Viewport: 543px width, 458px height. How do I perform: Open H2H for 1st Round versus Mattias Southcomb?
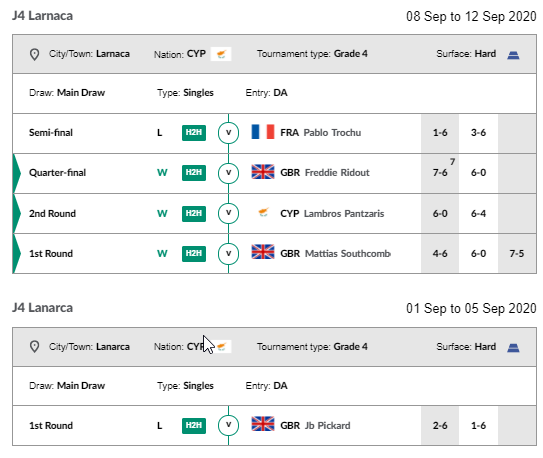[x=194, y=253]
